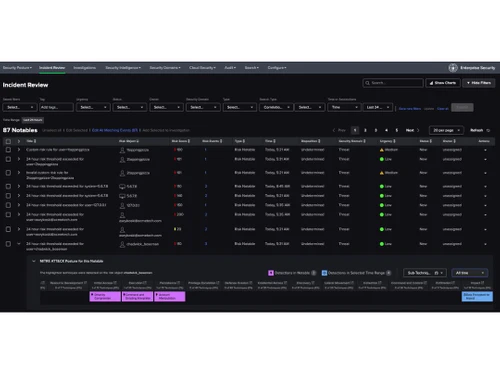Open the Security Intelligence menu
The image size is (500, 375).
coord(123,68)
